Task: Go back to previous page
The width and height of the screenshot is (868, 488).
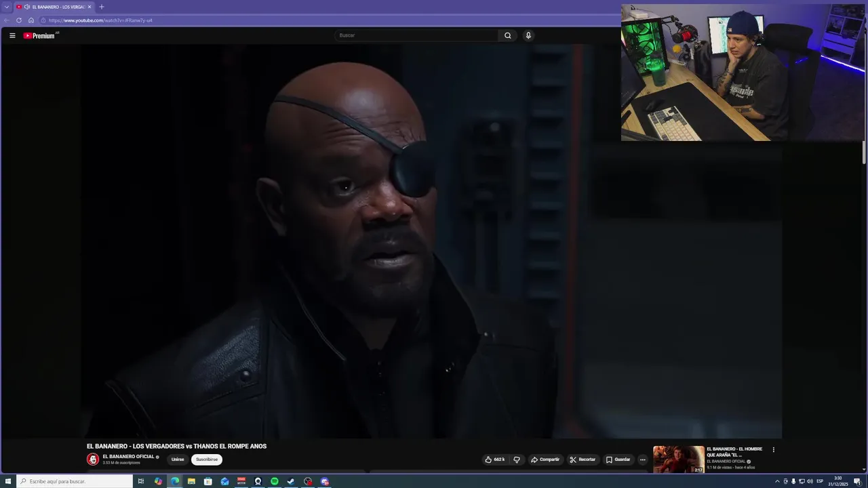Action: point(7,20)
